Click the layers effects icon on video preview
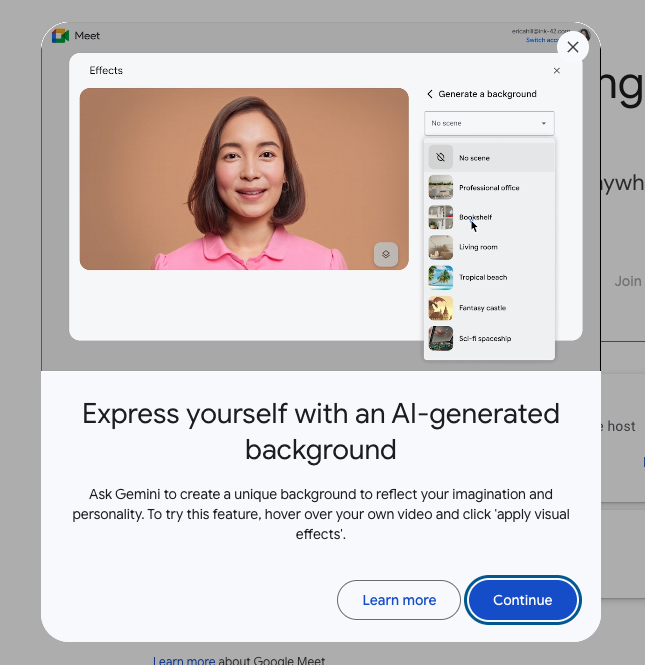Image resolution: width=645 pixels, height=665 pixels. (385, 254)
